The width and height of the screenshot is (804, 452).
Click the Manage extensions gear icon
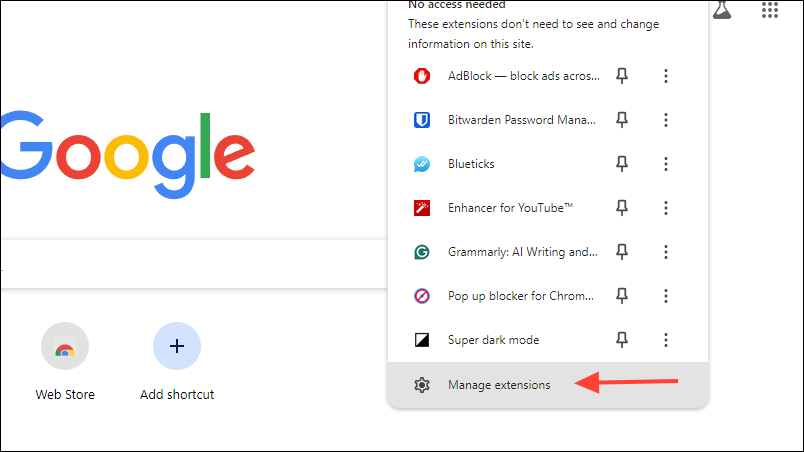(x=421, y=385)
